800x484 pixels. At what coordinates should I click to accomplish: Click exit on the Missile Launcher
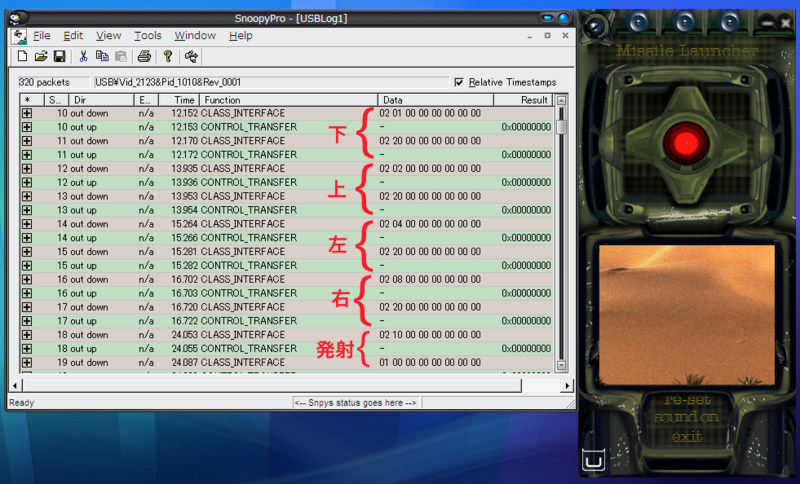(x=687, y=436)
